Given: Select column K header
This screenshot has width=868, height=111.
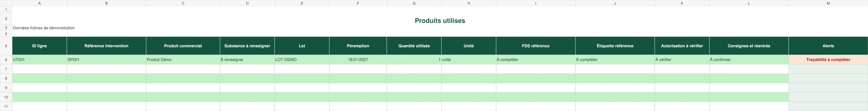Looking at the screenshot, I should pos(682,3).
